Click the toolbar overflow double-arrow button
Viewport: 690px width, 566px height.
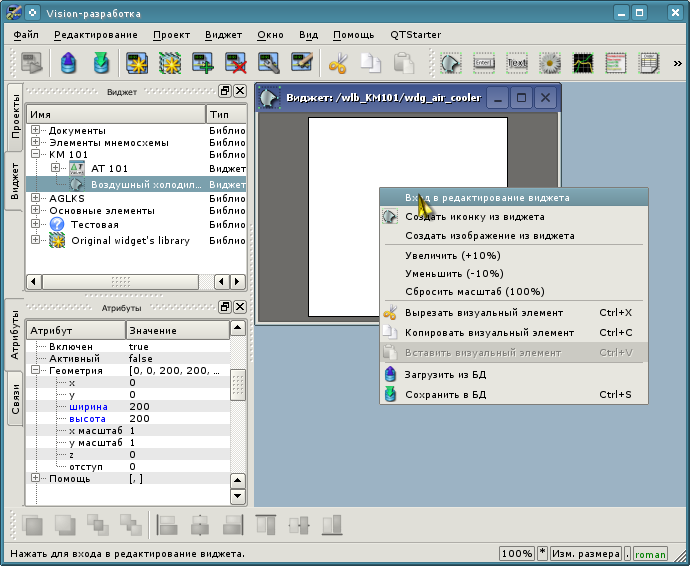tap(679, 63)
